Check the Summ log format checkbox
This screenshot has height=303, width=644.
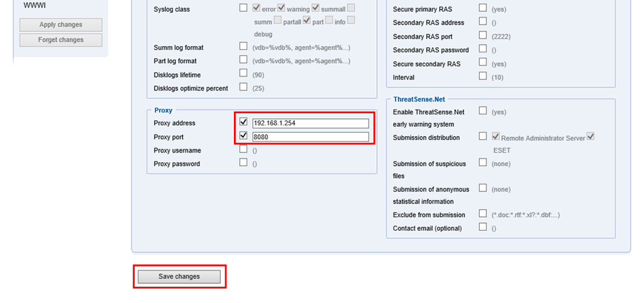click(x=243, y=46)
